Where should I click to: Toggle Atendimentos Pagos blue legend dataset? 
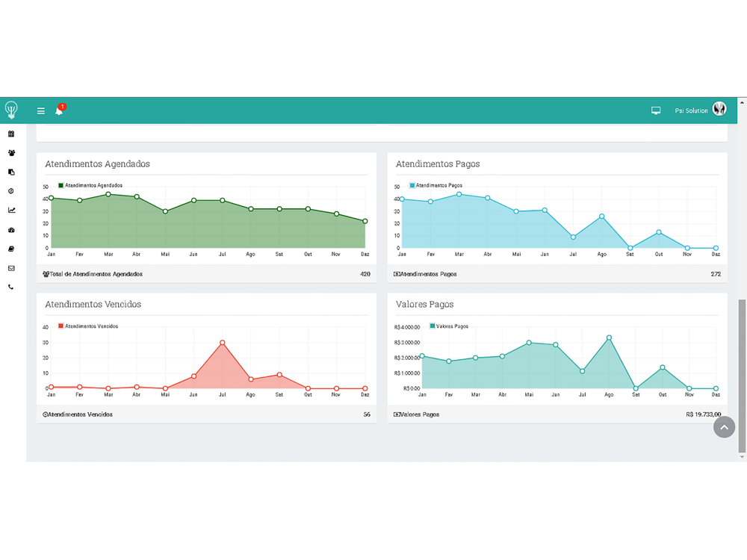click(436, 185)
